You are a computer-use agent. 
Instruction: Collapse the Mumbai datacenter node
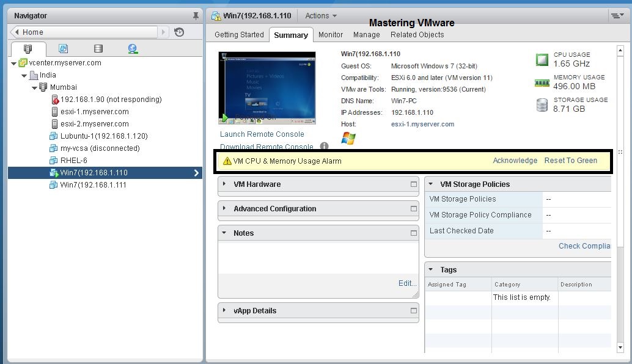tap(35, 87)
